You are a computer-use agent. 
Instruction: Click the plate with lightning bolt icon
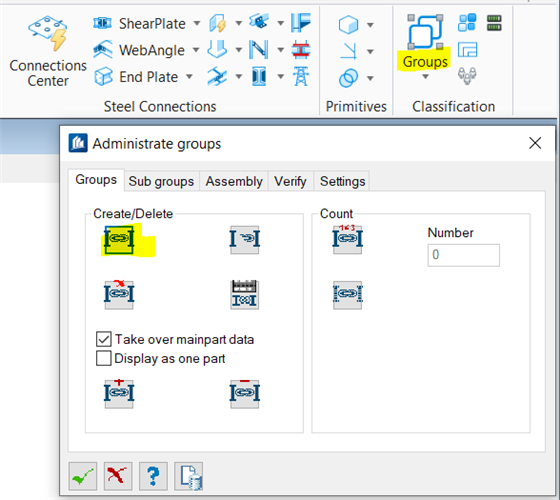tap(218, 24)
